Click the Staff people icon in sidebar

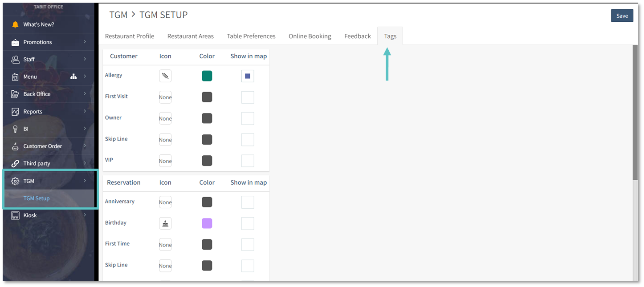tap(15, 59)
